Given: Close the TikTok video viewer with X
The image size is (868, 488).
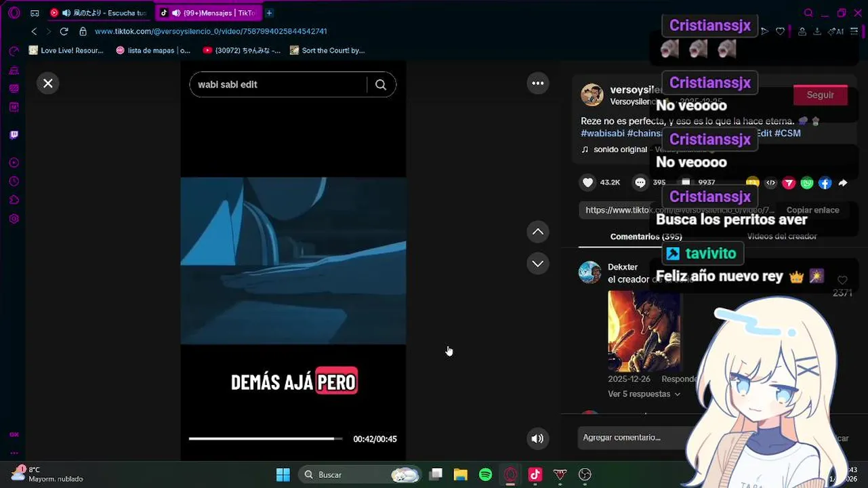Looking at the screenshot, I should pyautogui.click(x=48, y=83).
